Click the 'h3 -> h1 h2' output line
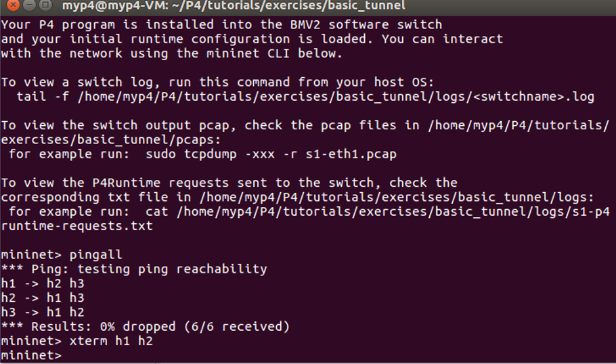 point(43,312)
